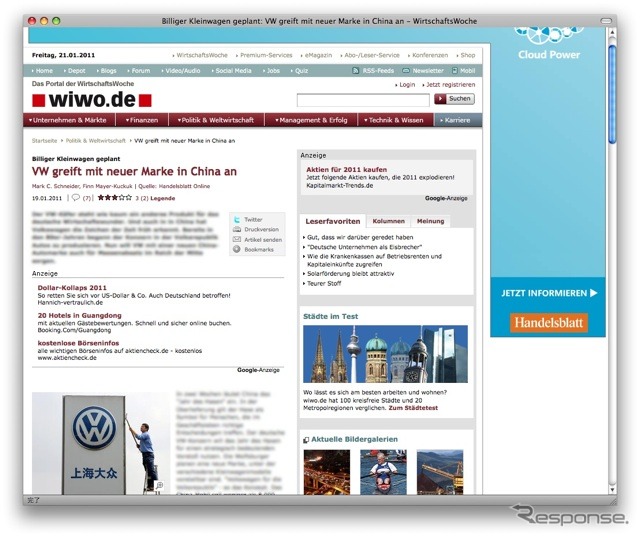This screenshot has width=640, height=537.
Task: Switch to the Kolumnen tab
Action: coord(389,221)
